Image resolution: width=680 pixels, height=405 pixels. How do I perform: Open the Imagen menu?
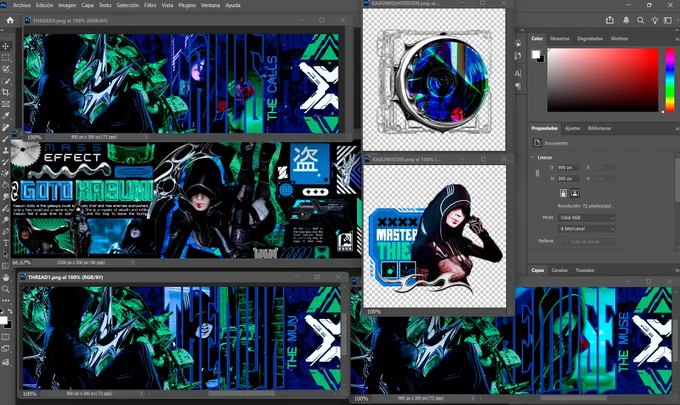67,5
